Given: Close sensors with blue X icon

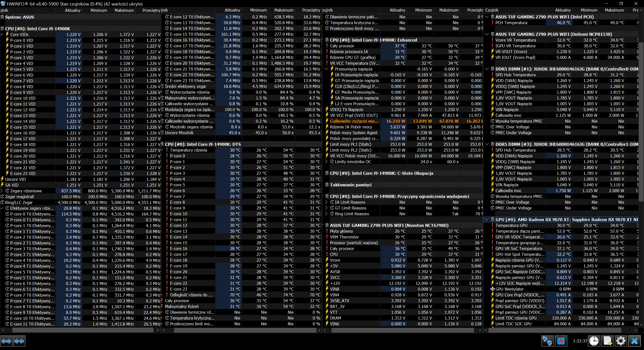Looking at the screenshot, I should pos(634,341).
